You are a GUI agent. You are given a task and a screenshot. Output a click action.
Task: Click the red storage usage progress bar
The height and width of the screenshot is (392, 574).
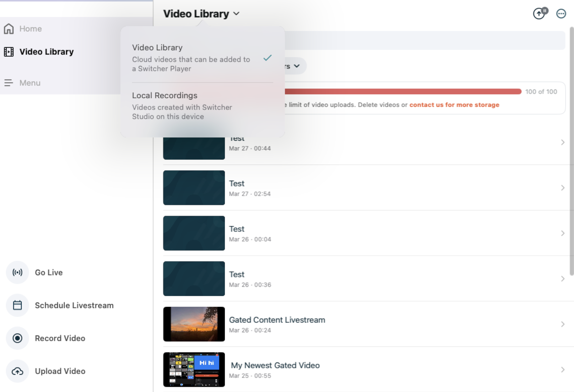click(403, 91)
